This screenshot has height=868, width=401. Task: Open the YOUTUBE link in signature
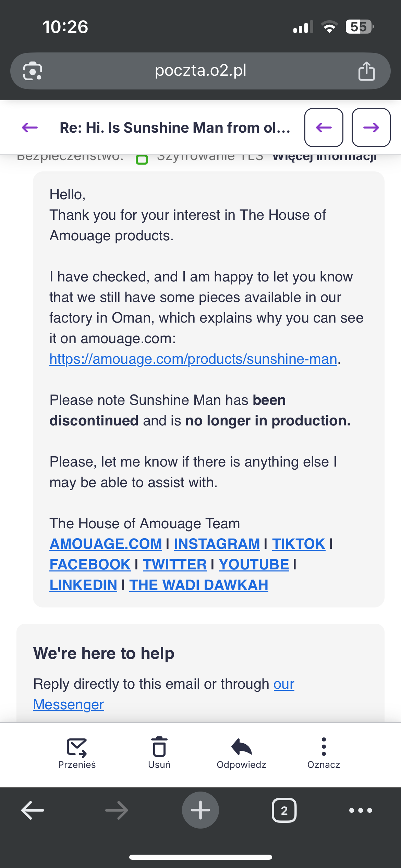pos(254,565)
